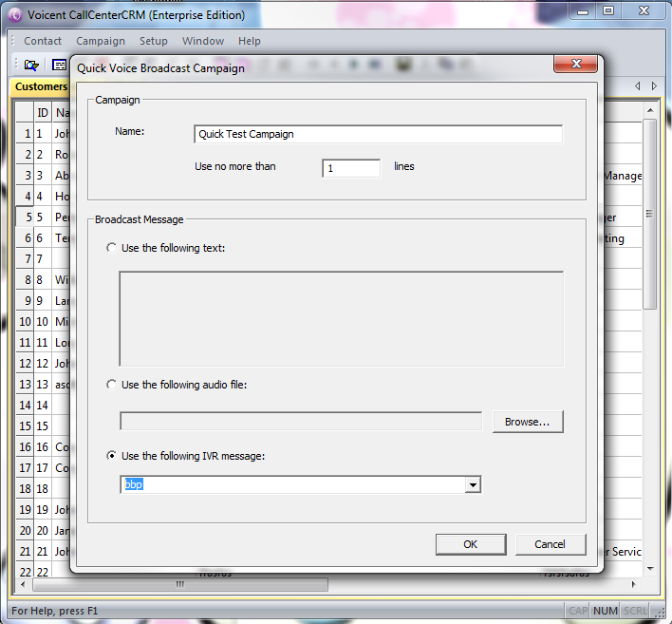Click the campaign Name text field
Image resolution: width=672 pixels, height=624 pixels.
click(x=378, y=134)
